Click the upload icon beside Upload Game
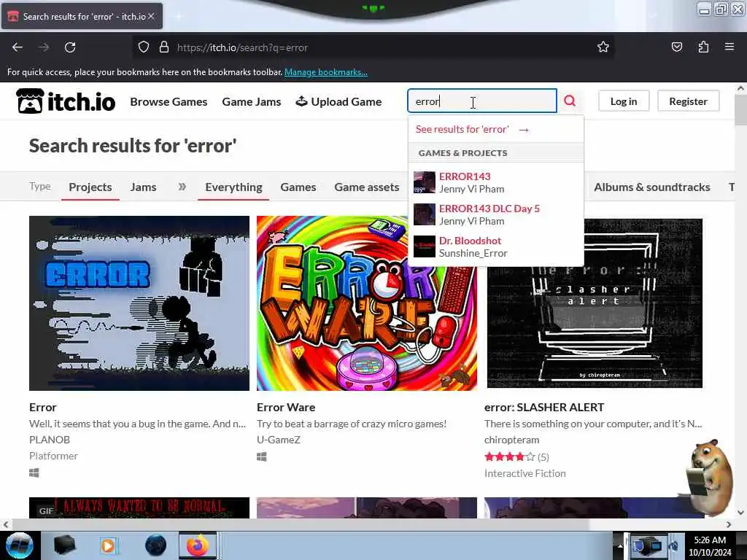Image resolution: width=747 pixels, height=560 pixels. (x=301, y=101)
